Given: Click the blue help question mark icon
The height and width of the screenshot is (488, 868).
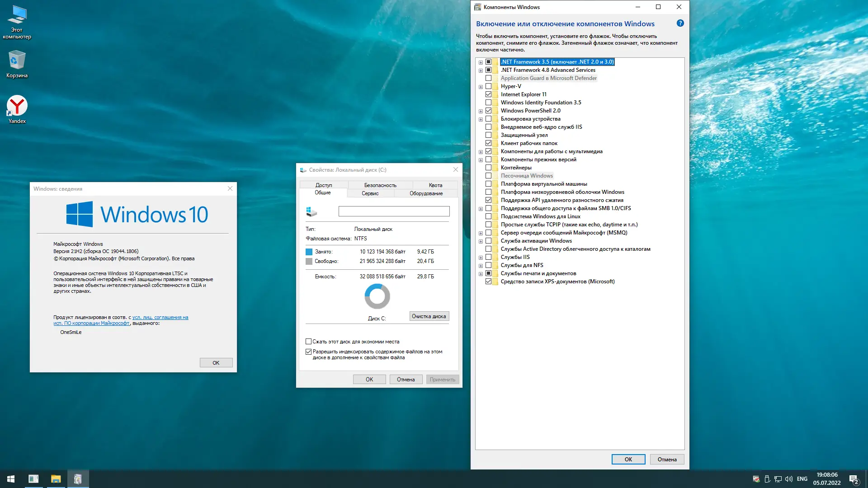Looking at the screenshot, I should point(680,23).
